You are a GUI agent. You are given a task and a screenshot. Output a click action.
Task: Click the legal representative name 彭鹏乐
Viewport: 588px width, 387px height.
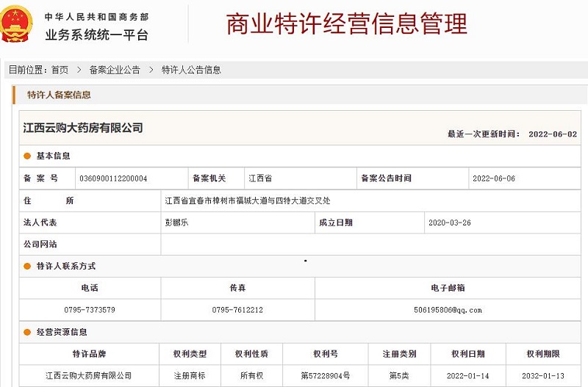click(x=176, y=223)
